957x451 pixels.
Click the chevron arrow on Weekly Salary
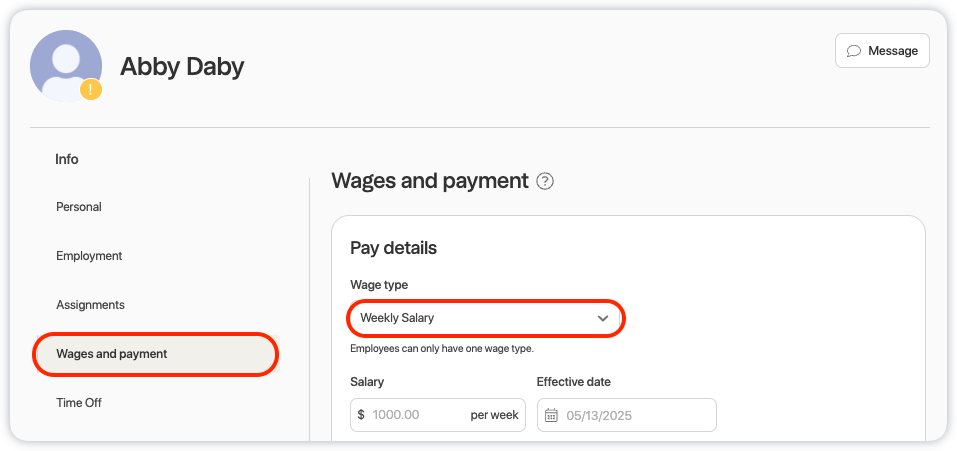(x=603, y=318)
